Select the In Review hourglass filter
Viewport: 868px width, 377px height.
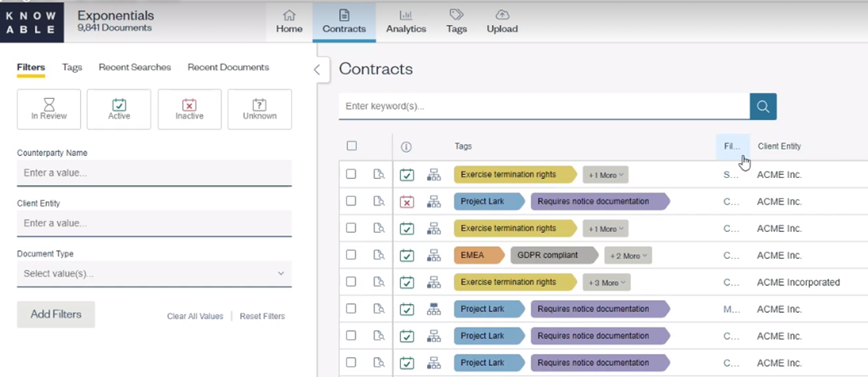[x=49, y=109]
